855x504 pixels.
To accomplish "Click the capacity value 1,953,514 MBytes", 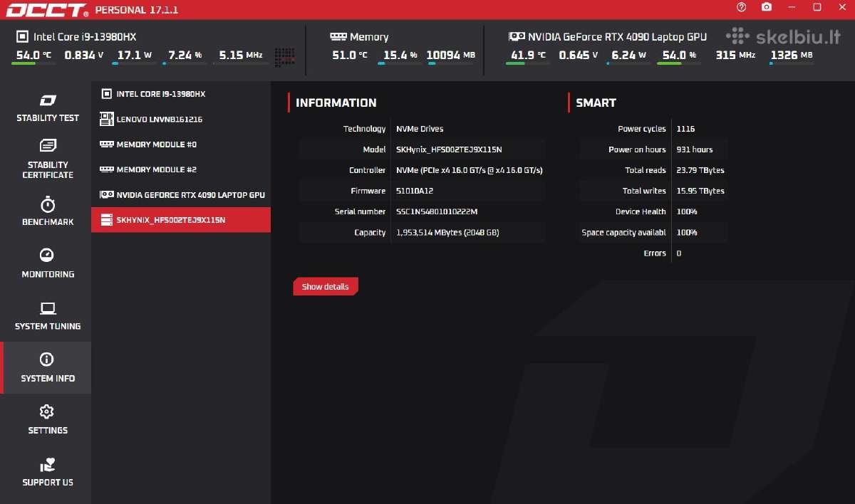I will 447,233.
